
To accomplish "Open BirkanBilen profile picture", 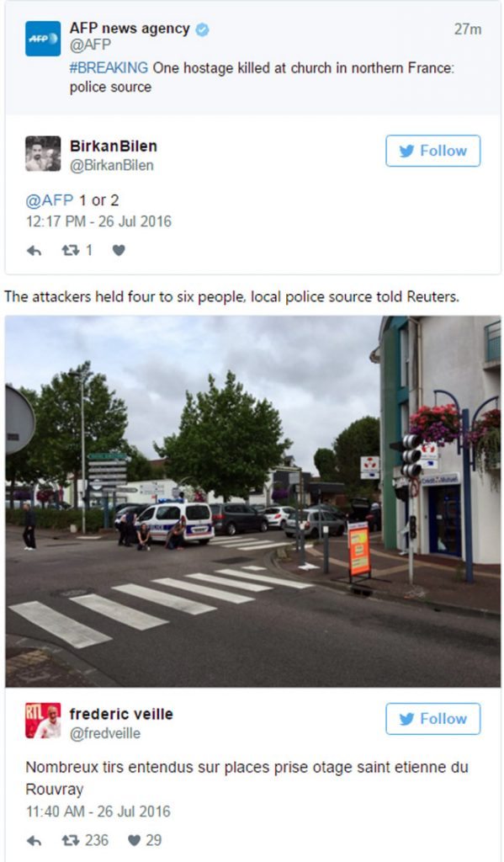I will (43, 153).
